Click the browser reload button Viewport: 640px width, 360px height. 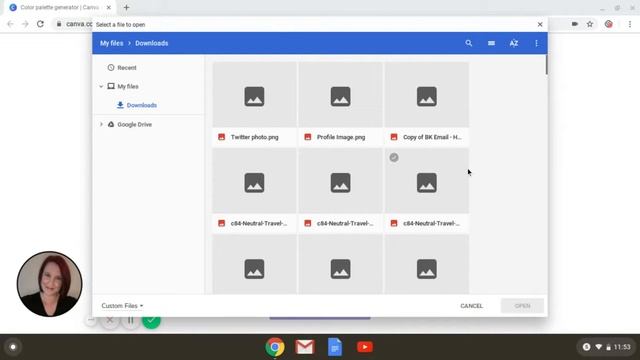point(40,24)
